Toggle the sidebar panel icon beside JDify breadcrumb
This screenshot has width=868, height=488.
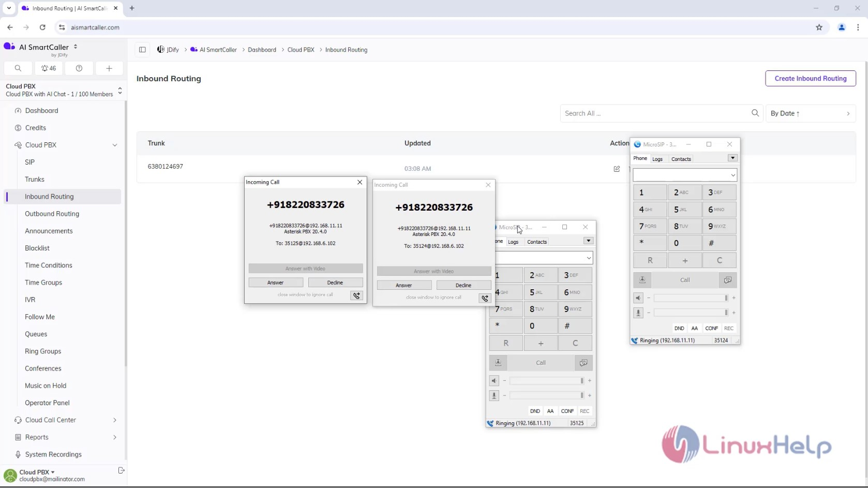coord(142,50)
